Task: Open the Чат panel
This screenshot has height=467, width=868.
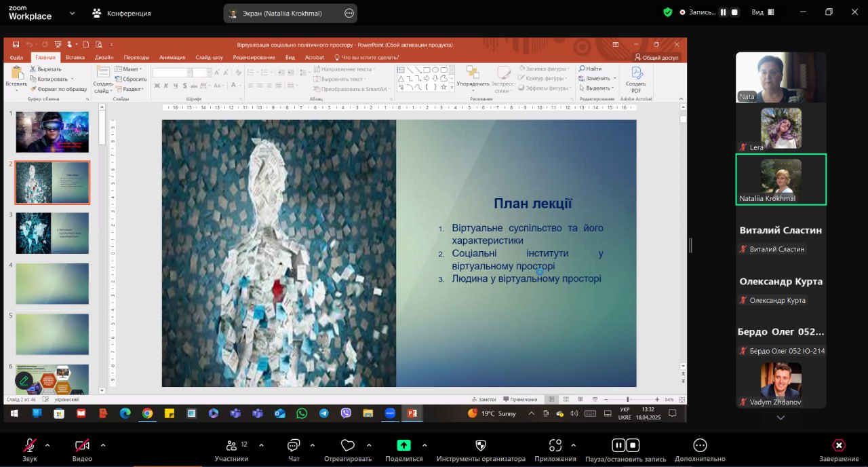Action: (x=294, y=446)
